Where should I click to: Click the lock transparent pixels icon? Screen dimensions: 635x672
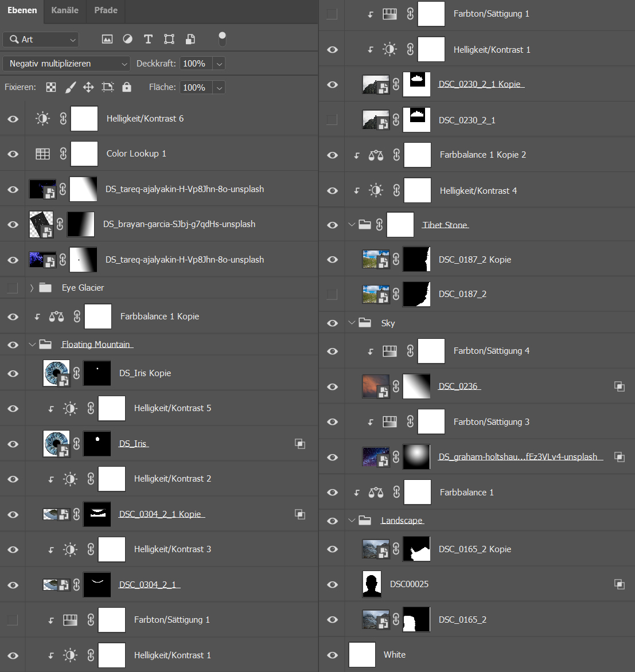click(52, 87)
